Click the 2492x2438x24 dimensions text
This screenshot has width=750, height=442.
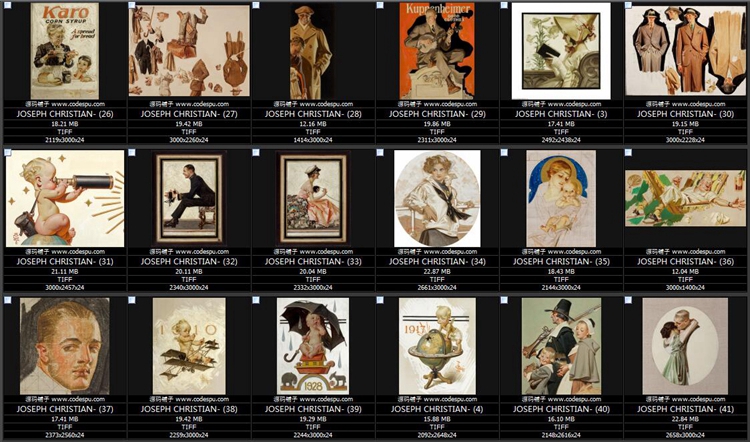(561, 140)
